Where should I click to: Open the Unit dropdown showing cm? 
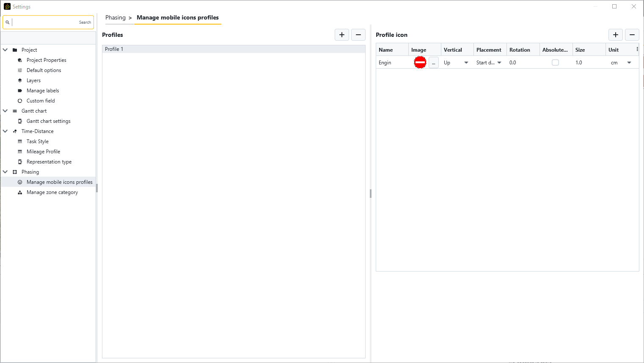[629, 63]
